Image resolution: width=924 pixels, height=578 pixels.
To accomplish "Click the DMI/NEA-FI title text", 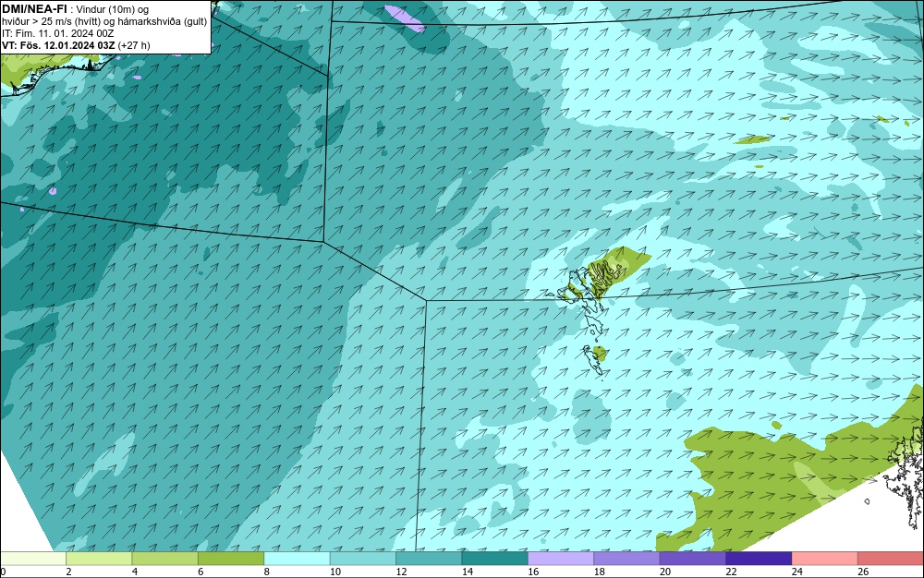I will pyautogui.click(x=33, y=9).
